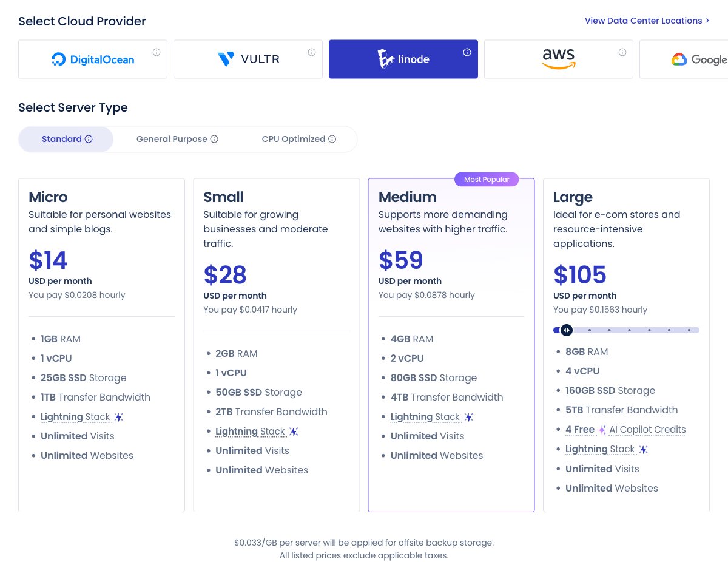Click the $28 Small price
This screenshot has height=562, width=728.
[x=225, y=275]
